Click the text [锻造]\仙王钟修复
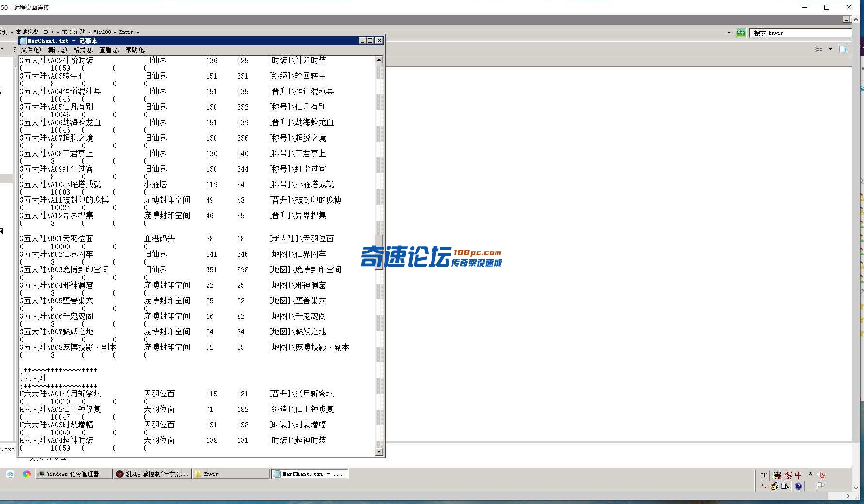864x504 pixels. coord(301,409)
